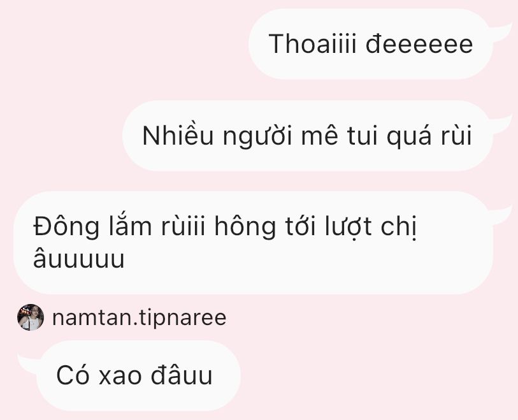Click the word "Nhiều" in second message
Image resolution: width=518 pixels, height=420 pixels.
tap(178, 136)
